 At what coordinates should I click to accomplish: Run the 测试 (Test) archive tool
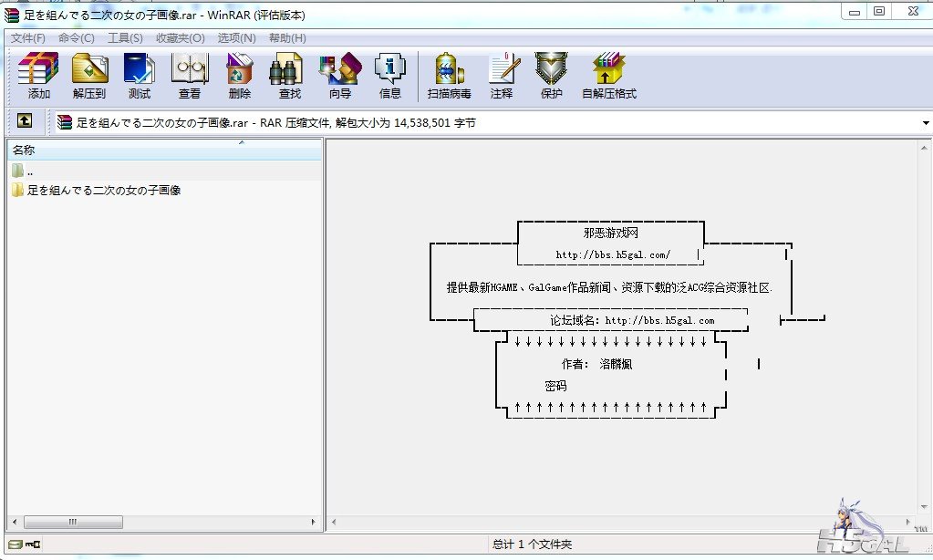point(140,75)
